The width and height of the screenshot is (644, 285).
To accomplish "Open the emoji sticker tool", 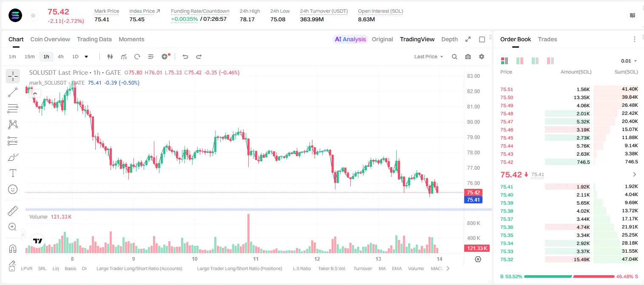I will tap(13, 189).
